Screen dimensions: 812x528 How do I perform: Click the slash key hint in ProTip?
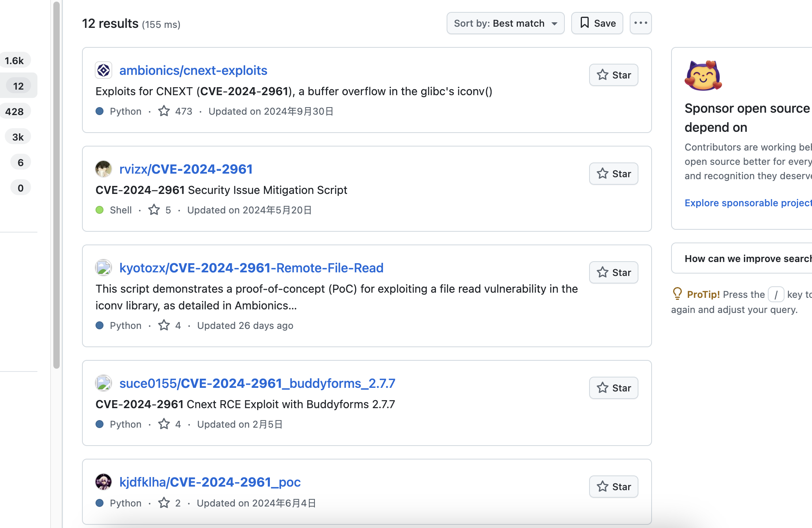(x=776, y=295)
